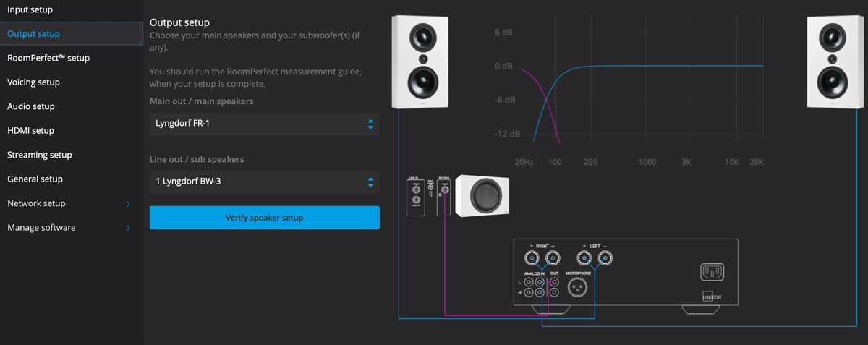Go to Input setup
Screen dimensions: 868x345
click(x=30, y=9)
